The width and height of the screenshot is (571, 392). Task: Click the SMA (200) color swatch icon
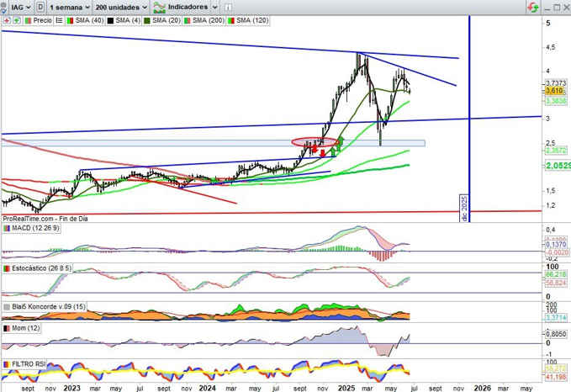(188, 21)
